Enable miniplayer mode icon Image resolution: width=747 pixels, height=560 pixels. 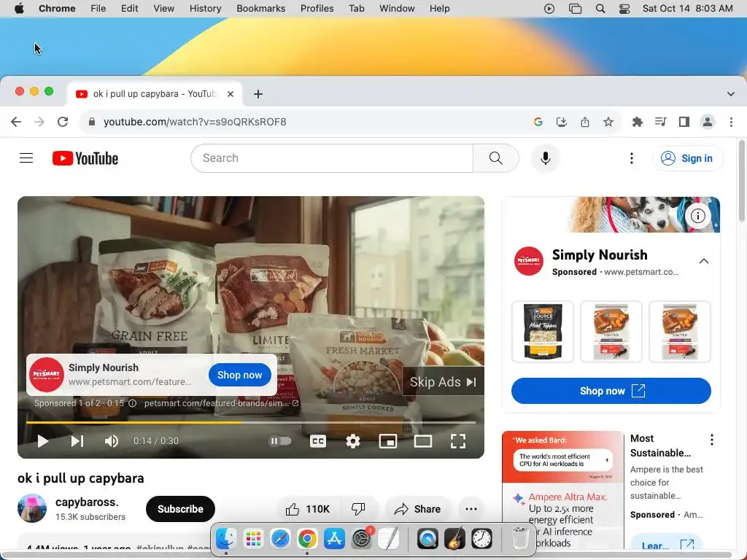click(x=388, y=441)
